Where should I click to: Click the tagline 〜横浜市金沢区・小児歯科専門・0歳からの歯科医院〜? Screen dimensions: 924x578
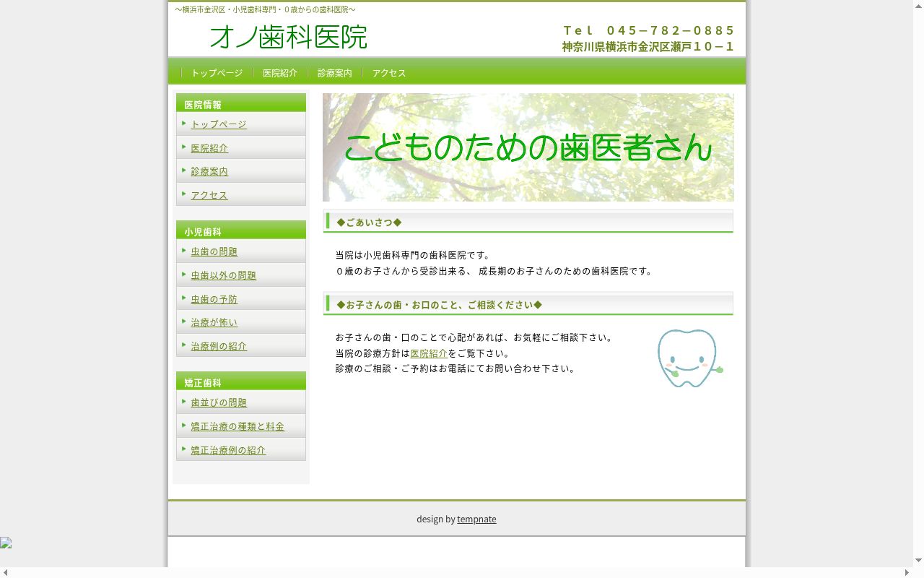tap(266, 9)
